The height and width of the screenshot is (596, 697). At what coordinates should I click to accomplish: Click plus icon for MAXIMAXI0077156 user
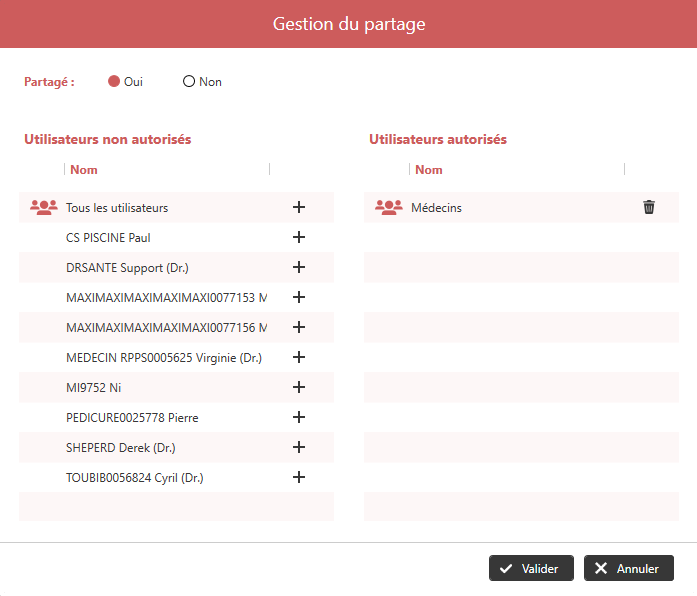pos(298,327)
